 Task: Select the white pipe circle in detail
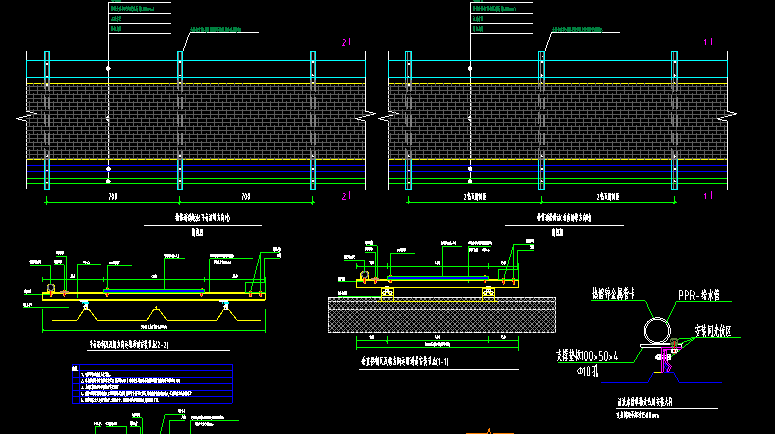[657, 329]
